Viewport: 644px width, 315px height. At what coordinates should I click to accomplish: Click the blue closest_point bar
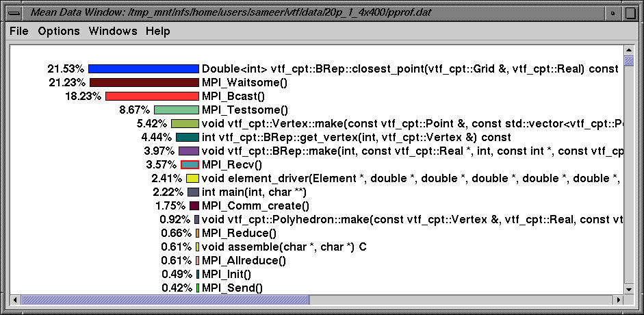tap(143, 68)
